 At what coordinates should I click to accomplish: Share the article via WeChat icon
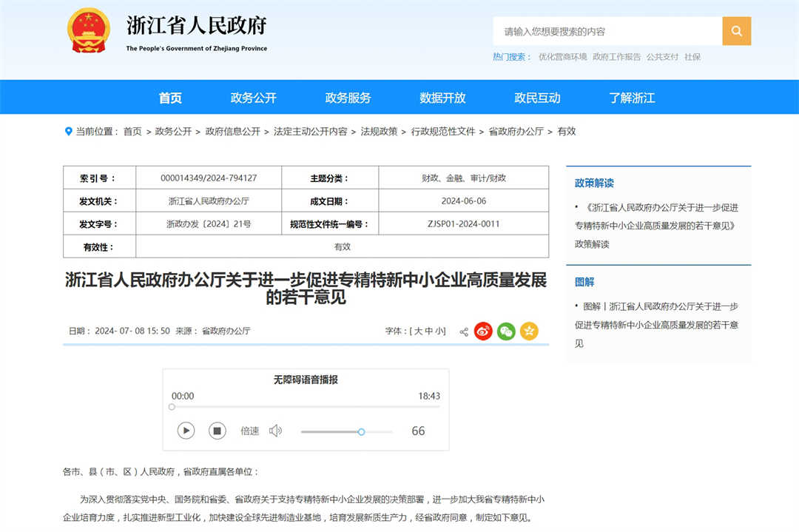coord(506,331)
